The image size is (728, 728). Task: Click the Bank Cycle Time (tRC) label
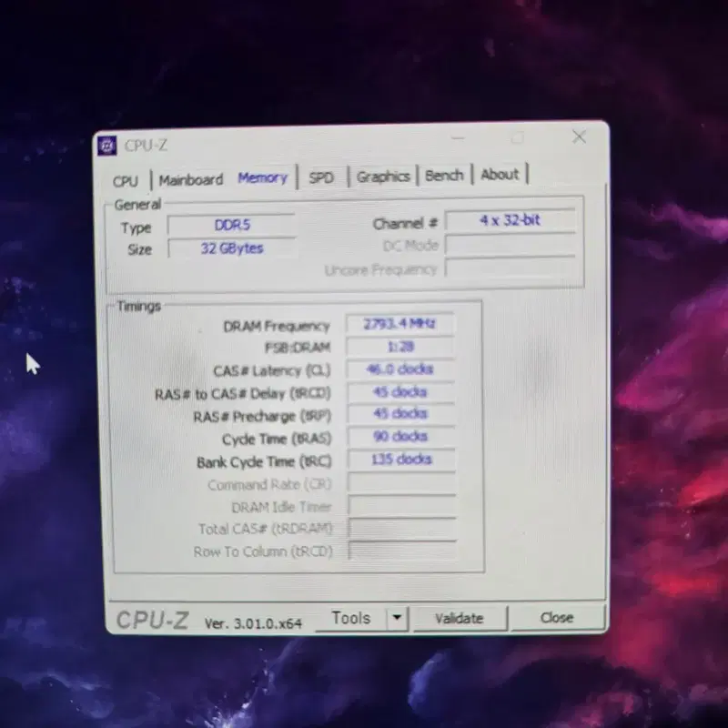(x=264, y=462)
